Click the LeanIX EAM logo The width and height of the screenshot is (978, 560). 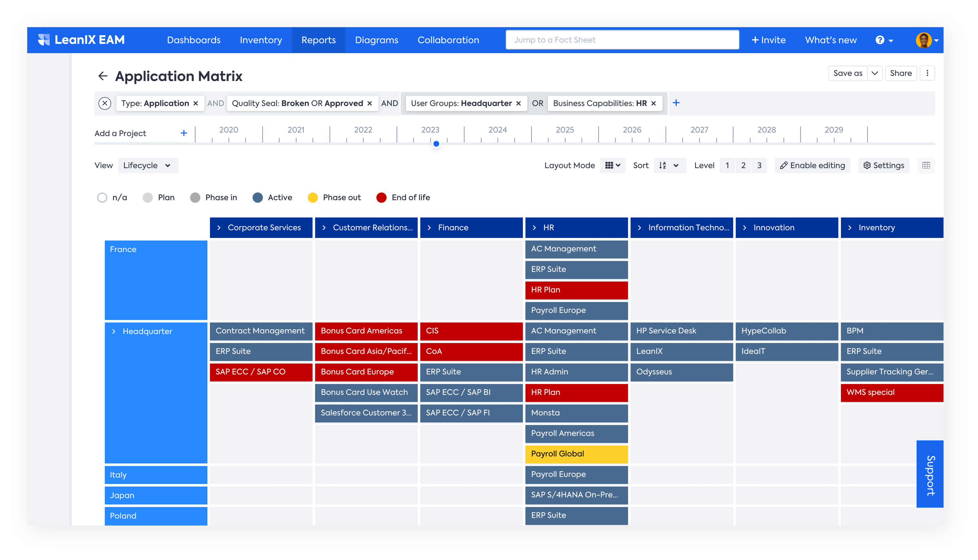(81, 40)
